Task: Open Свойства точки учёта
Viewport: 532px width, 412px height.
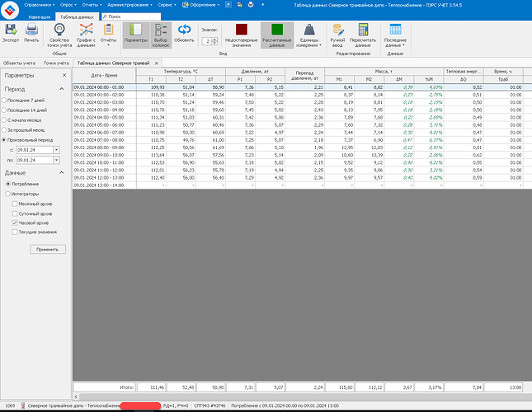Action: pos(59,35)
